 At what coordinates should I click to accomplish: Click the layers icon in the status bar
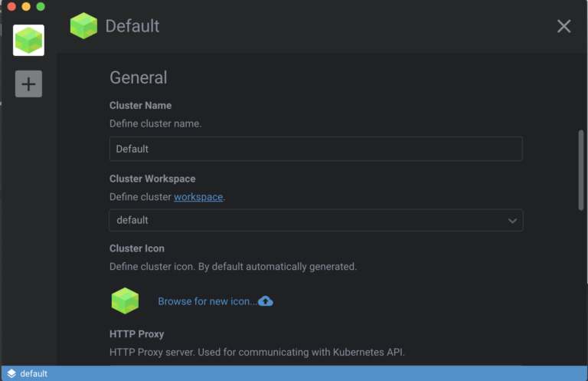click(11, 373)
